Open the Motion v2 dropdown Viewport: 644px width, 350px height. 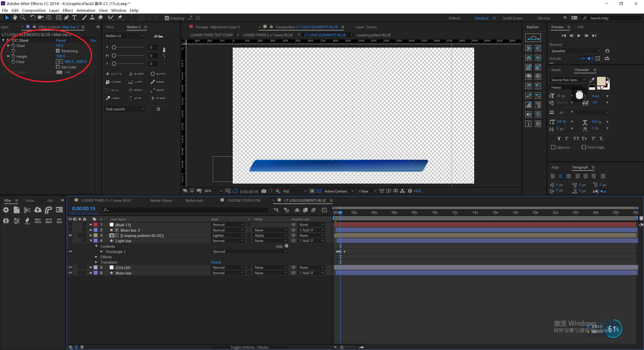click(x=125, y=36)
